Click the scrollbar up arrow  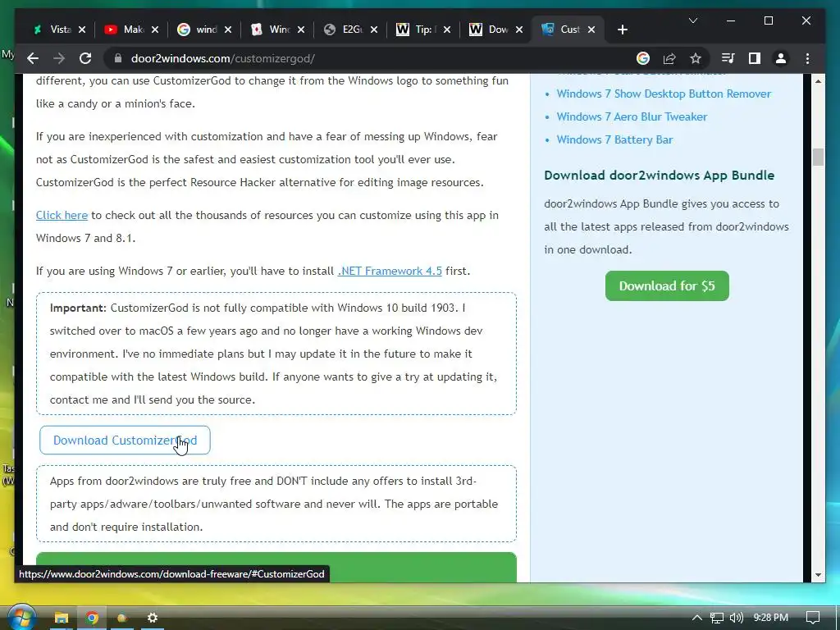pyautogui.click(x=818, y=81)
